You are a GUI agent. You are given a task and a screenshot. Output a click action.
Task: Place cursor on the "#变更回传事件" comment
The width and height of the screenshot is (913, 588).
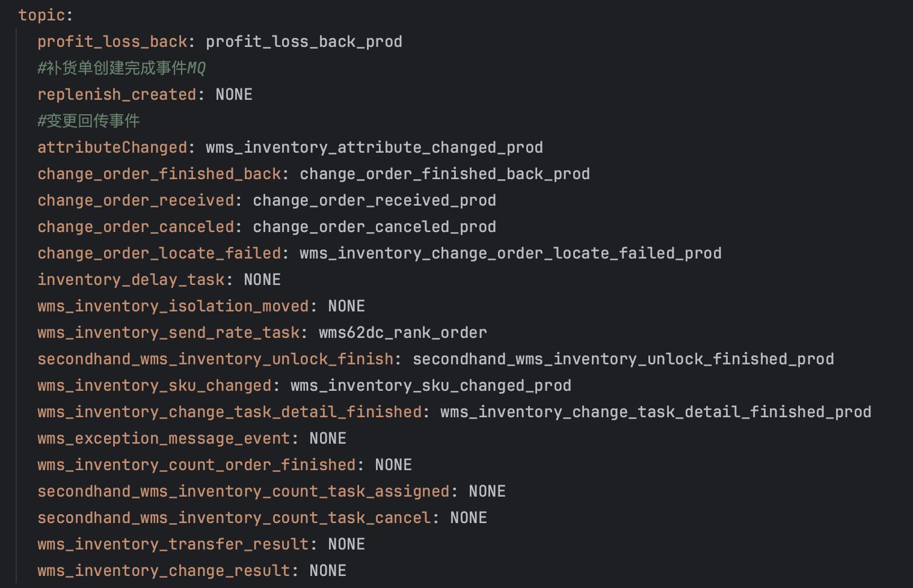coord(88,121)
